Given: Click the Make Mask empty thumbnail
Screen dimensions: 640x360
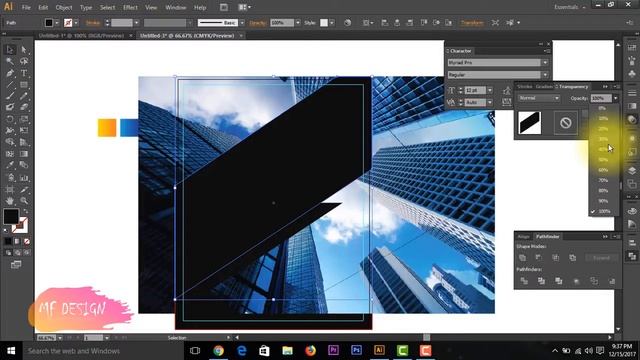Looking at the screenshot, I should pos(566,122).
